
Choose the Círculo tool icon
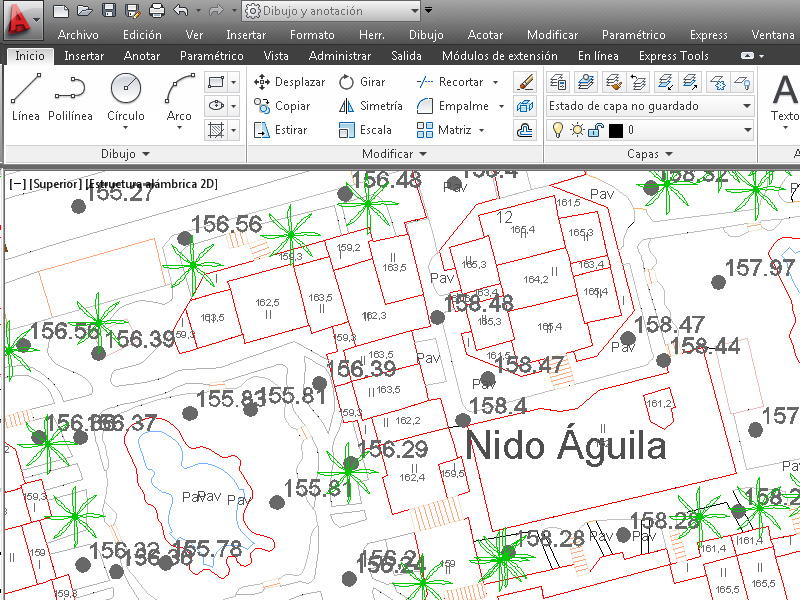pyautogui.click(x=126, y=88)
